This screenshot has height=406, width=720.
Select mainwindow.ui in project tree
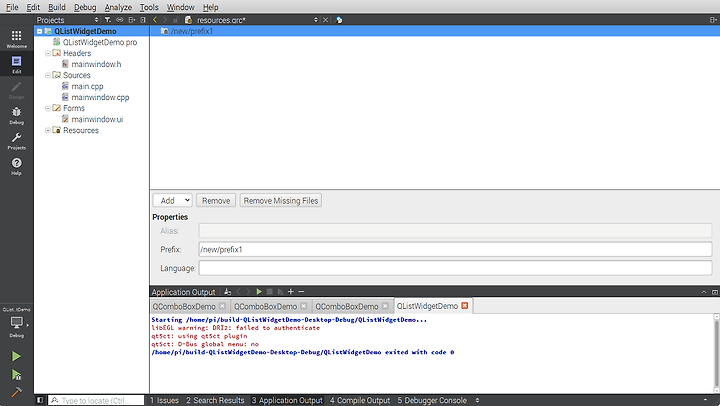click(97, 119)
